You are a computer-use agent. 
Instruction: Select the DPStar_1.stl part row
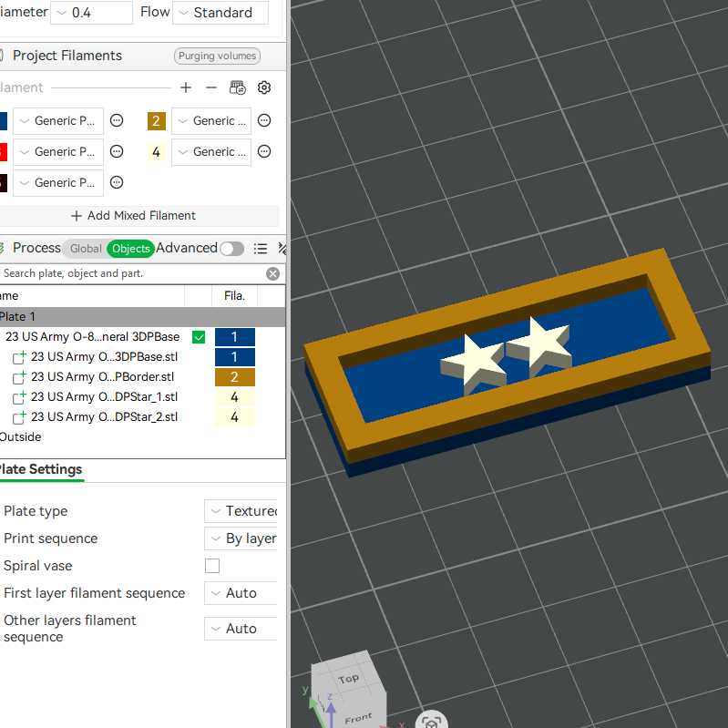pyautogui.click(x=104, y=397)
